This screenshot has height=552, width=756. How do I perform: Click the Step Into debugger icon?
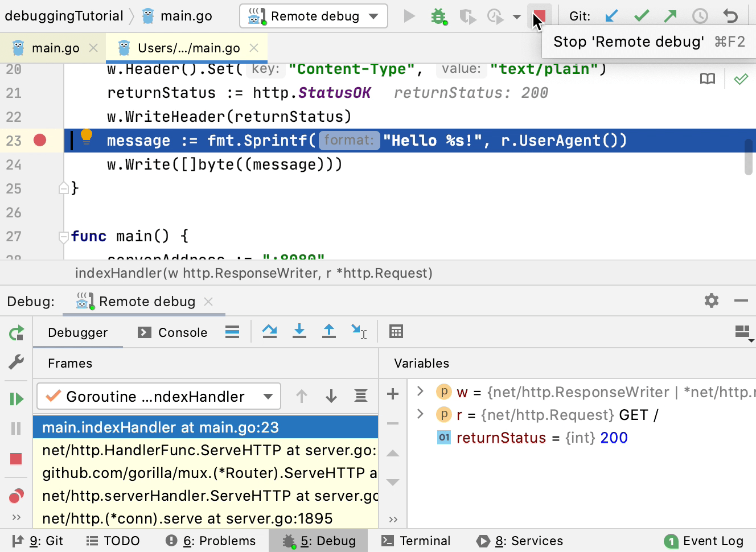click(299, 331)
